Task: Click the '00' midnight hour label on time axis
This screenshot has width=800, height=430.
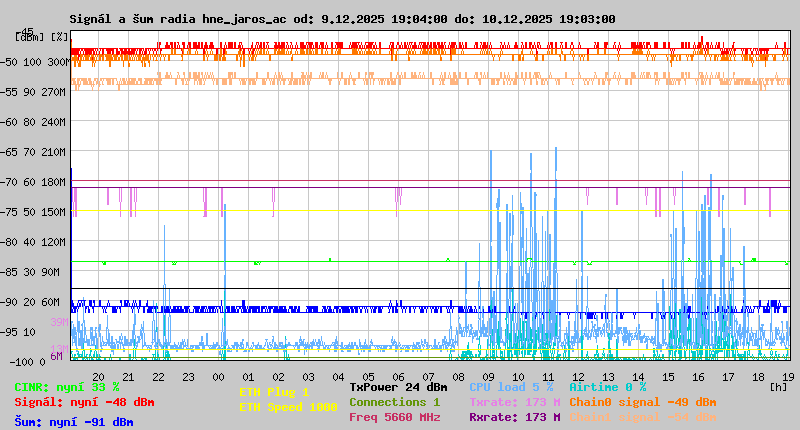Action: pos(218,376)
